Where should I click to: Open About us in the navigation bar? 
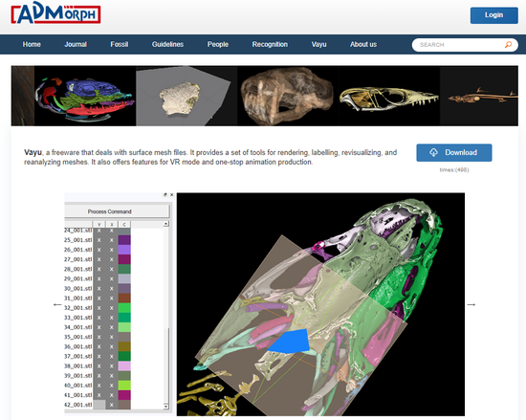pyautogui.click(x=363, y=44)
